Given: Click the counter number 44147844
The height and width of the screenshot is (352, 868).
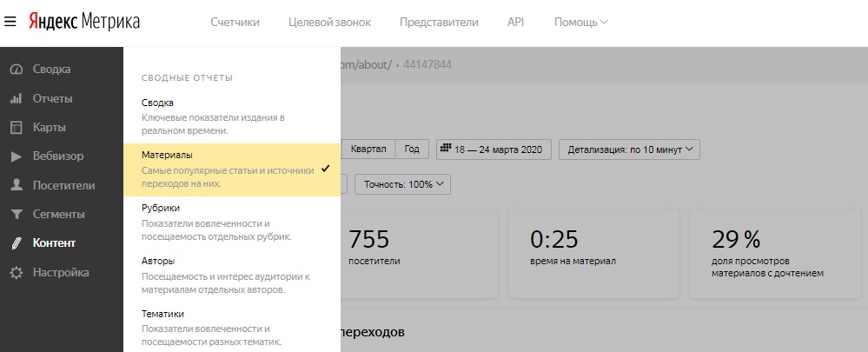Looking at the screenshot, I should click(x=427, y=65).
